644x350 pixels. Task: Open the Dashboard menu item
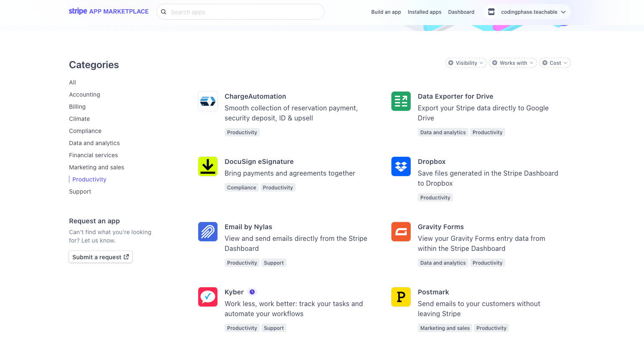click(x=461, y=12)
